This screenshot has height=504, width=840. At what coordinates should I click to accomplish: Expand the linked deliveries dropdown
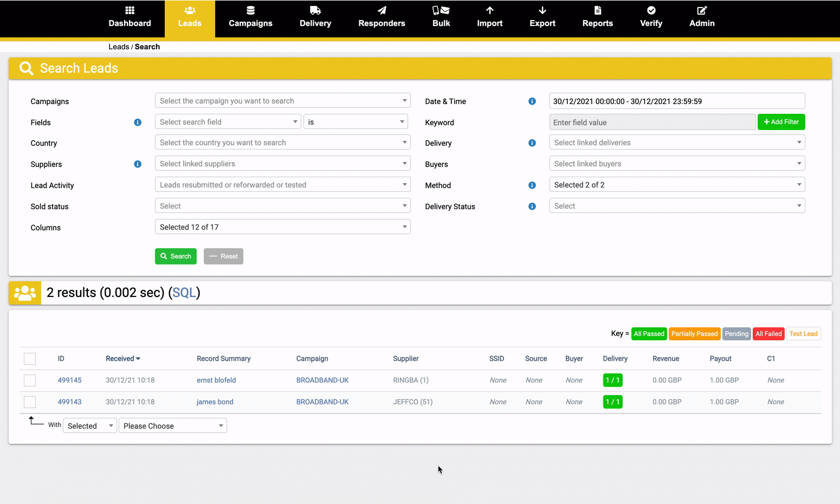coord(677,143)
